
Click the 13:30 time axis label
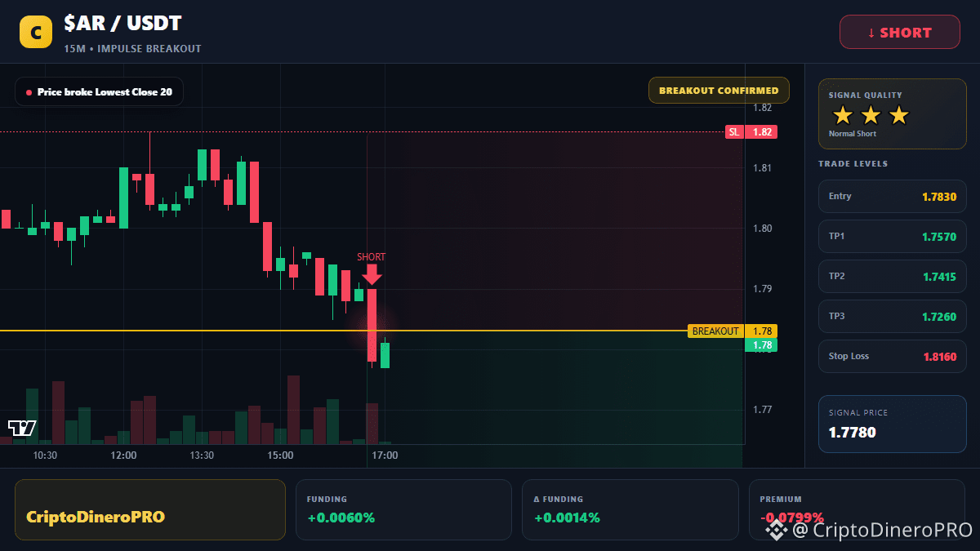[202, 455]
